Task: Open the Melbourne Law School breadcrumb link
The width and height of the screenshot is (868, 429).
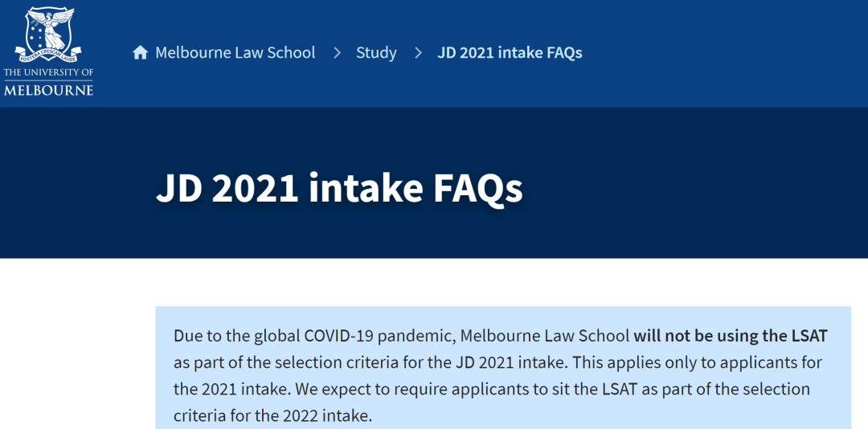Action: [x=235, y=52]
